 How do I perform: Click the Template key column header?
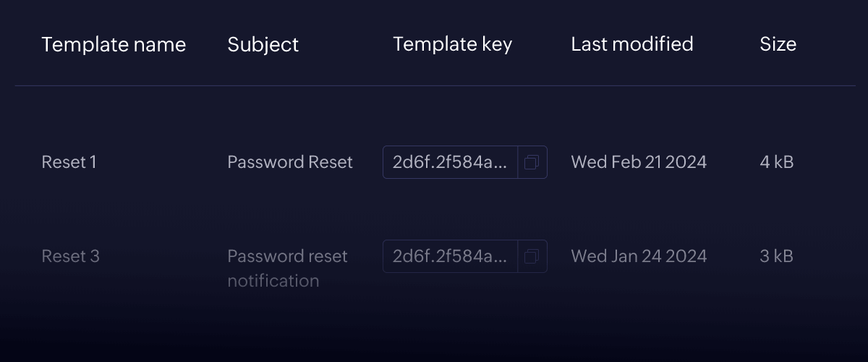452,44
